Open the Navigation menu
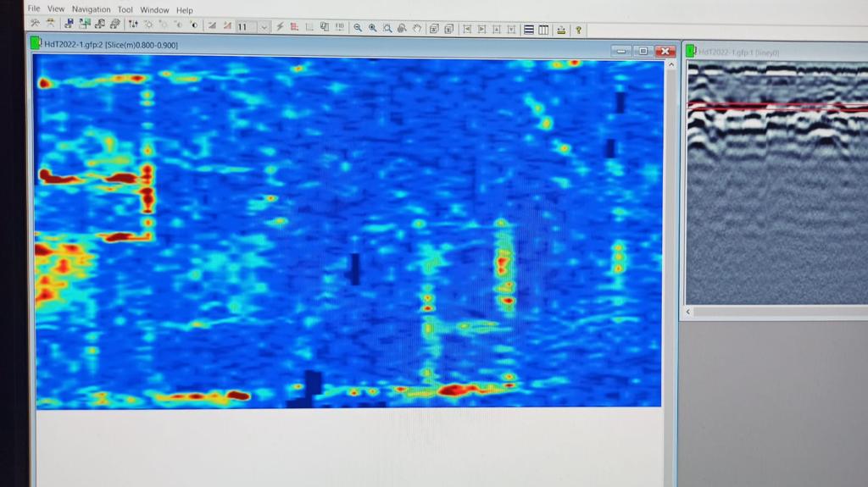 [x=91, y=9]
